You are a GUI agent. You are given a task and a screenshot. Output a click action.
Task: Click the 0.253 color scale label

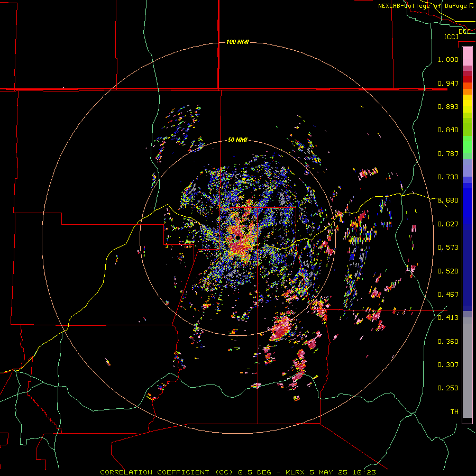(x=448, y=388)
